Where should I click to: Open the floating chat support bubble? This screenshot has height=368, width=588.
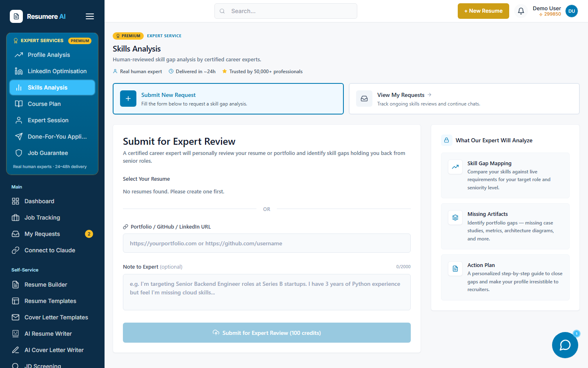(565, 345)
